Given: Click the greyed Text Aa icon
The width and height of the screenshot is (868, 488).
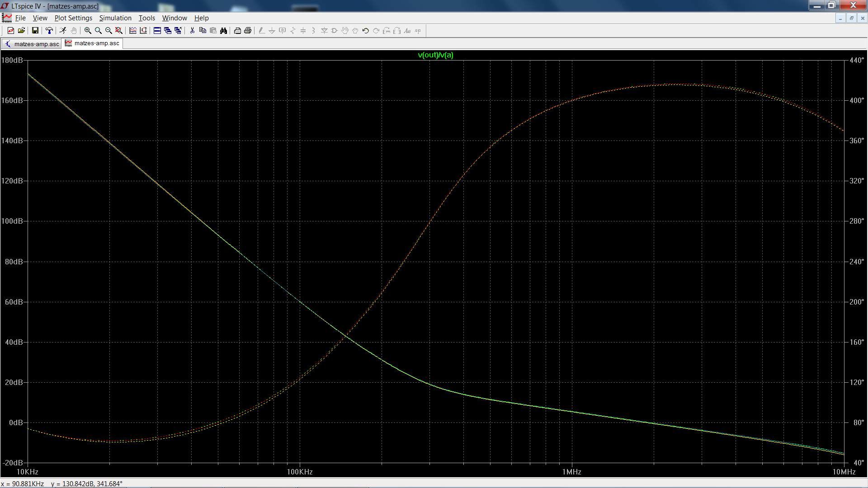Looking at the screenshot, I should [407, 31].
